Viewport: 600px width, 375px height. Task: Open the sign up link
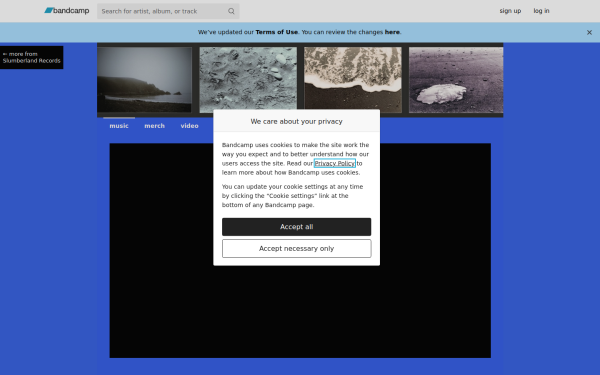click(510, 11)
